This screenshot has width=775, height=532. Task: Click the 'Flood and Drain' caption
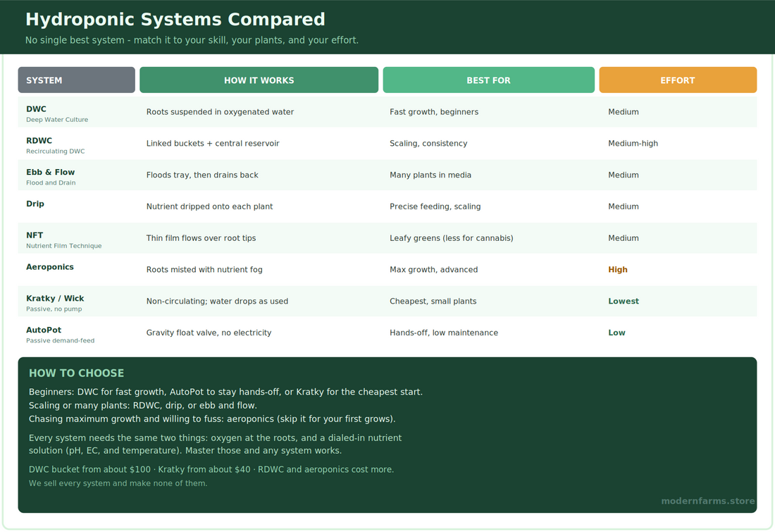tap(51, 183)
